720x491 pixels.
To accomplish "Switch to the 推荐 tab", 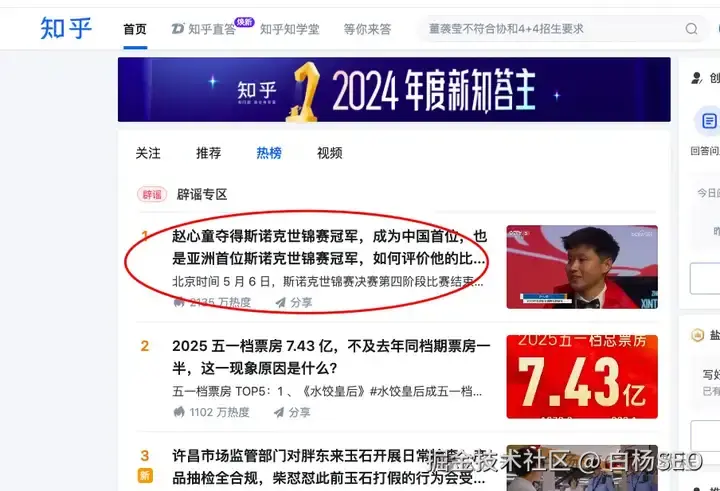I will [208, 153].
